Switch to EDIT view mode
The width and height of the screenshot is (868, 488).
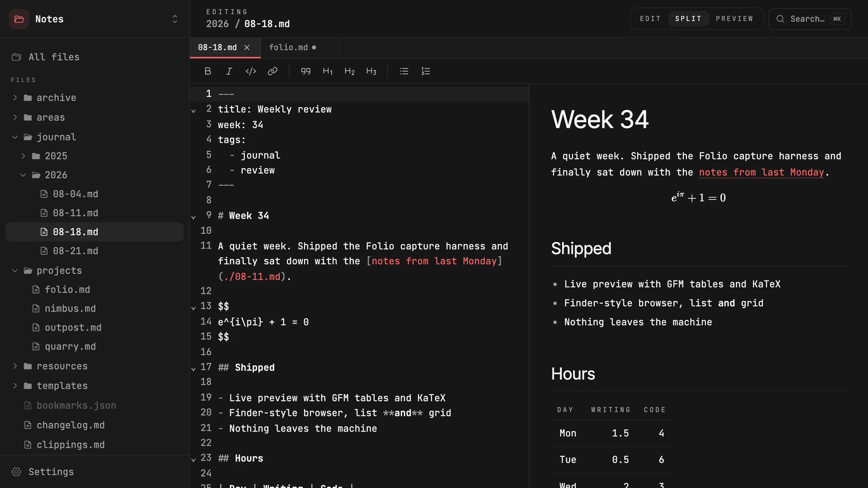(650, 19)
